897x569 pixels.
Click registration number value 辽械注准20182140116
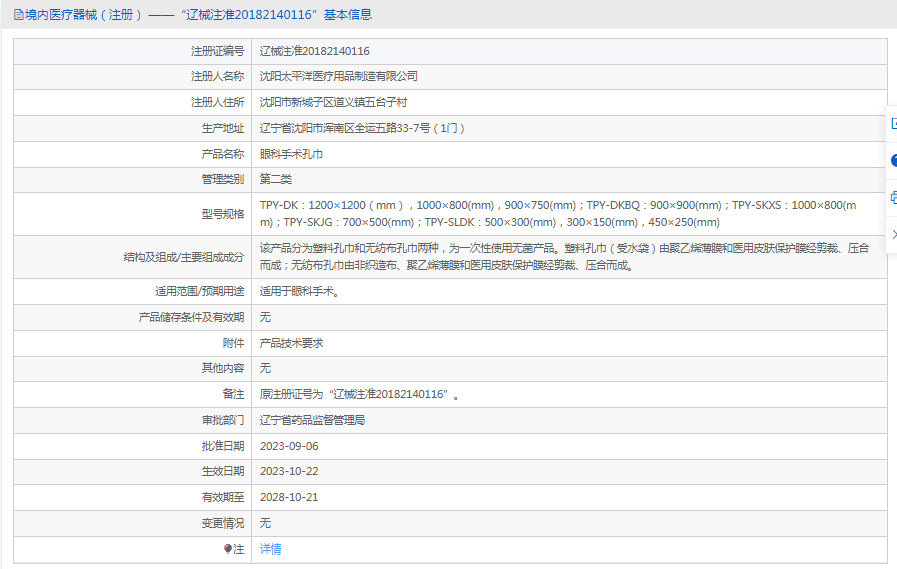tap(315, 51)
